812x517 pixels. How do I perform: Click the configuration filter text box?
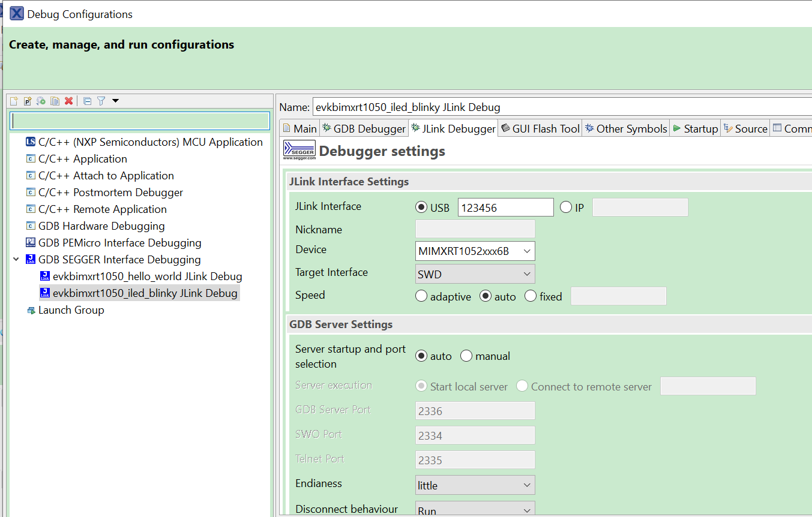(140, 121)
